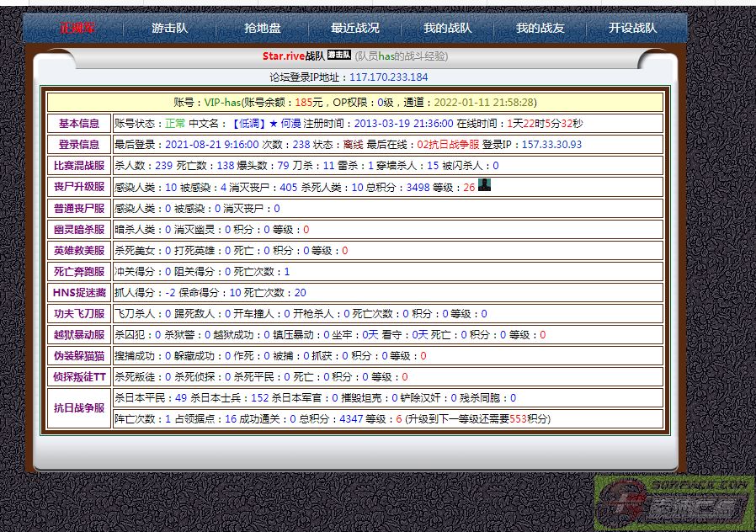This screenshot has width=756, height=532.
Task: Click zombies eliminated value 405
Action: click(x=288, y=187)
